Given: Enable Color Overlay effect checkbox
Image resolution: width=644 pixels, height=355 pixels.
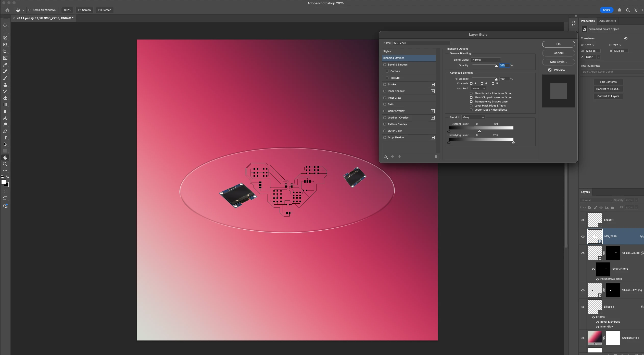Looking at the screenshot, I should [385, 111].
